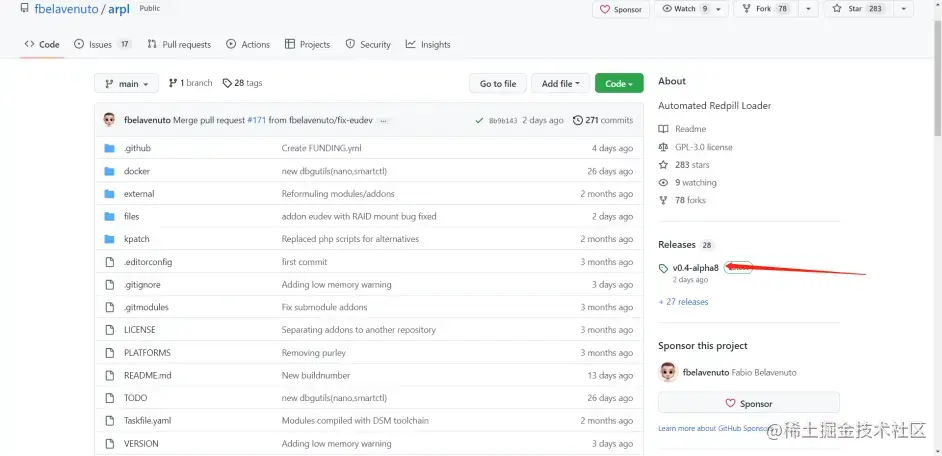Open the v0.4-alpha8 release

pyautogui.click(x=696, y=268)
